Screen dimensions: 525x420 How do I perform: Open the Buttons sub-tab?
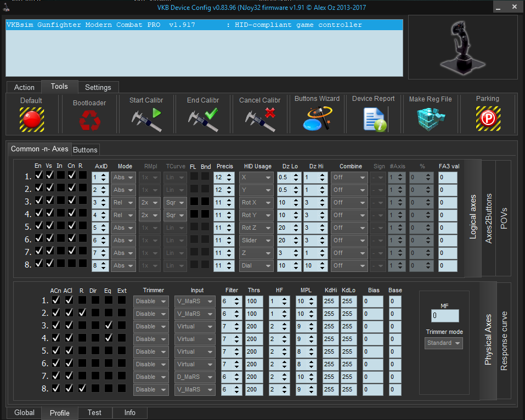85,150
